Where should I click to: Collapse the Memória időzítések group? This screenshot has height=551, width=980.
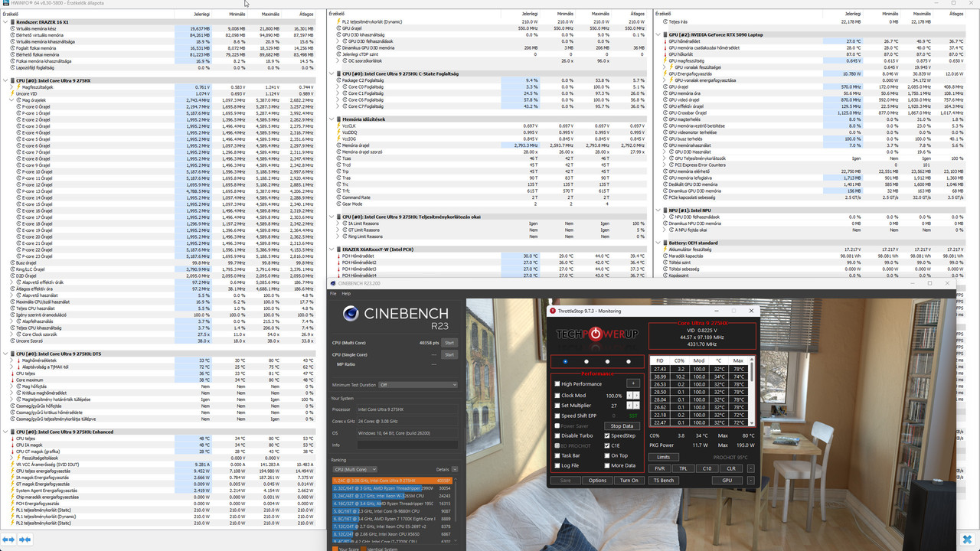coord(331,119)
